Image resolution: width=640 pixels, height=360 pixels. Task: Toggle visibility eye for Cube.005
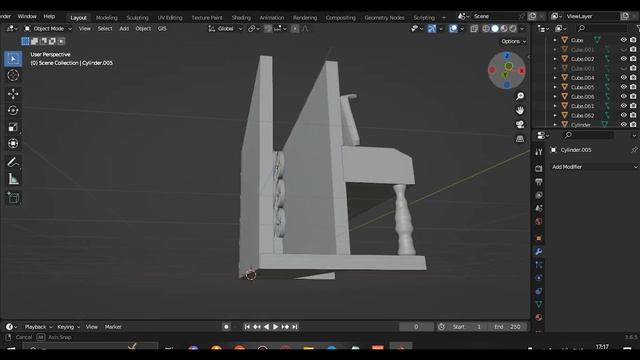click(x=623, y=87)
